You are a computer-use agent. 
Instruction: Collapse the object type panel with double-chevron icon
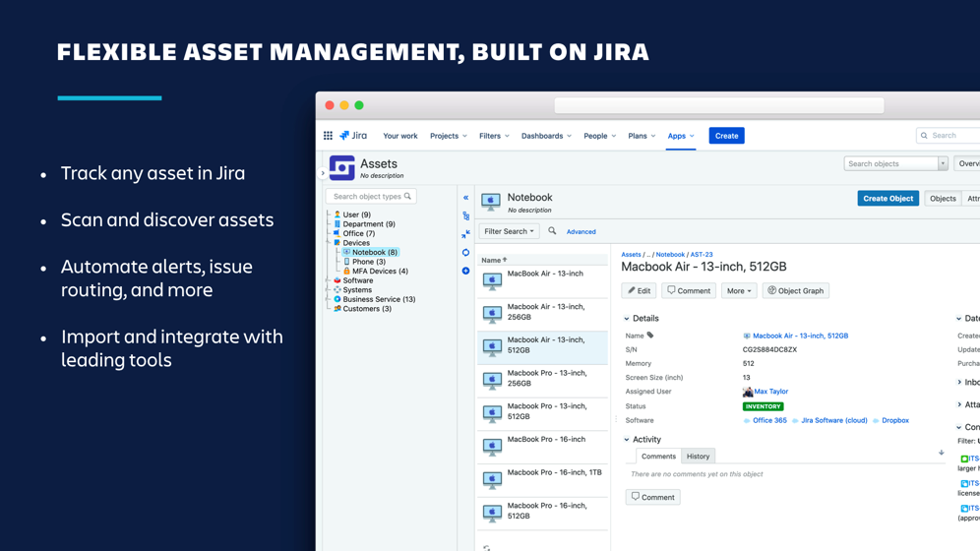tap(465, 198)
